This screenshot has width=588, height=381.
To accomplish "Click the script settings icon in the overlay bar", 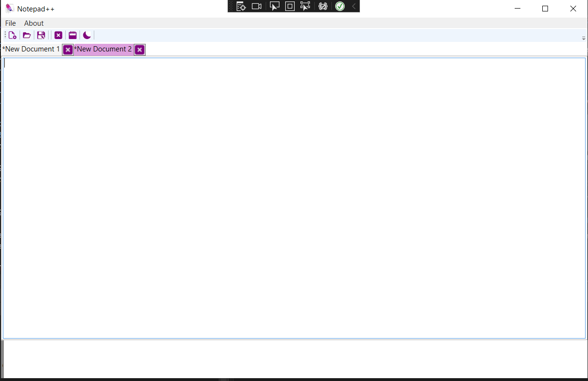I will point(240,6).
